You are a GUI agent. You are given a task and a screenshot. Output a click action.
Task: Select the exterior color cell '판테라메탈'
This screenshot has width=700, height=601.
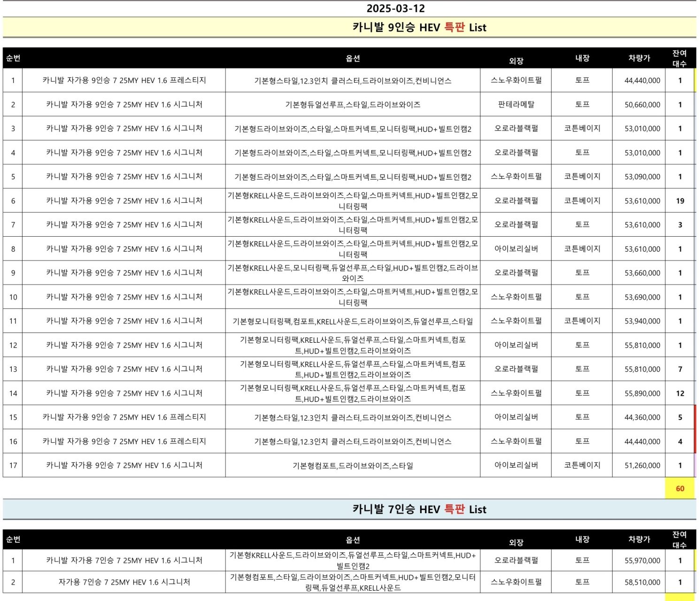[516, 104]
